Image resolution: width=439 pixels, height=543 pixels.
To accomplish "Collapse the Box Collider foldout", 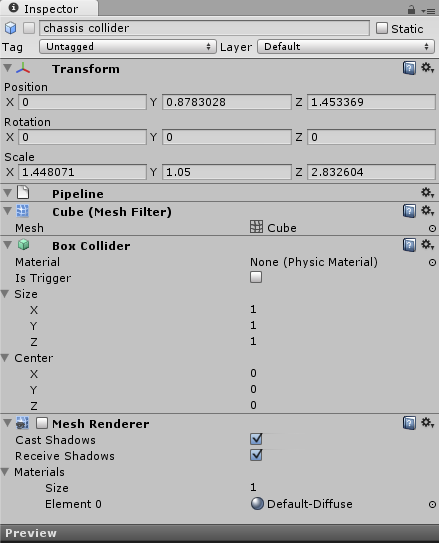I will pos(7,245).
